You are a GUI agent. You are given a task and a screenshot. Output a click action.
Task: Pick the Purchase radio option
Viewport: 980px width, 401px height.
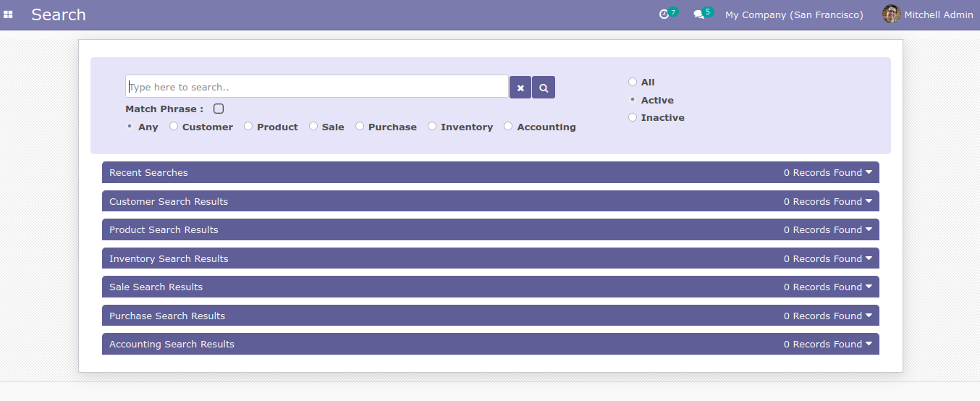coord(360,126)
